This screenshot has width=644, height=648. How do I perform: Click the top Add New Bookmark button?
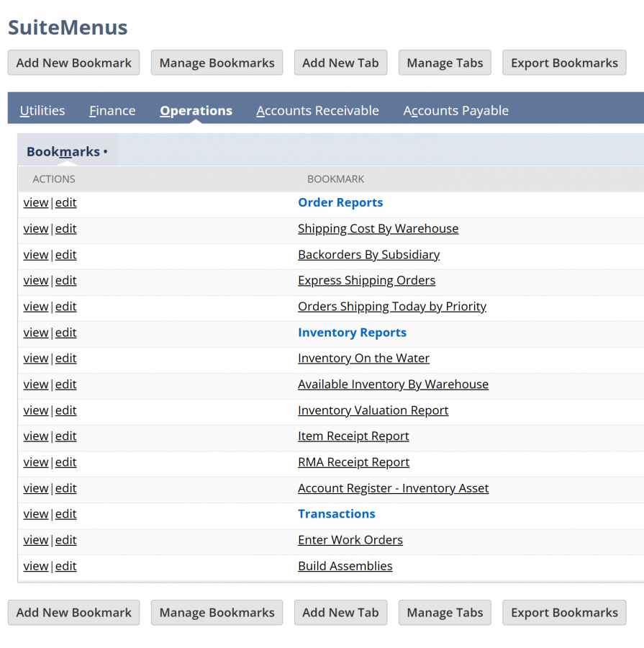73,63
